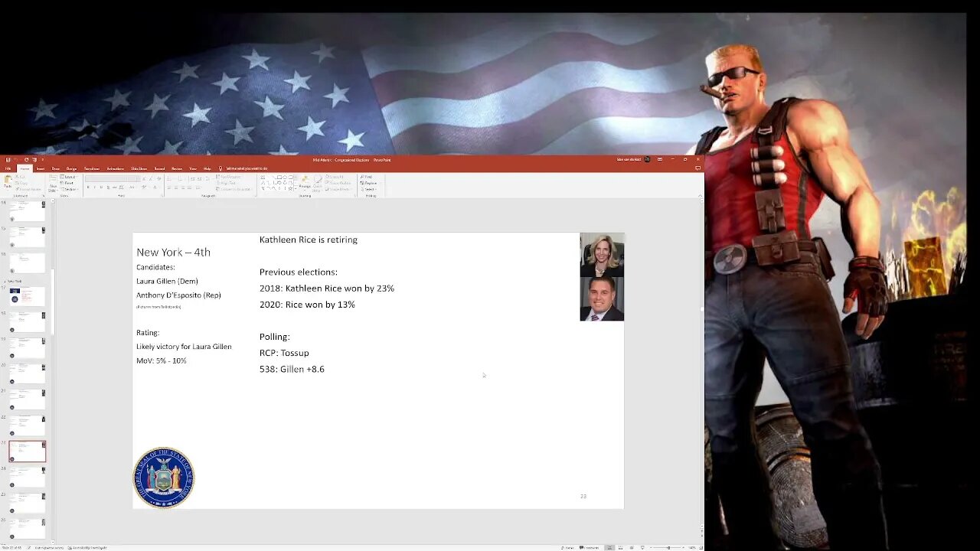Switch to the Insert tab
Screen dimensions: 980x551
point(40,168)
